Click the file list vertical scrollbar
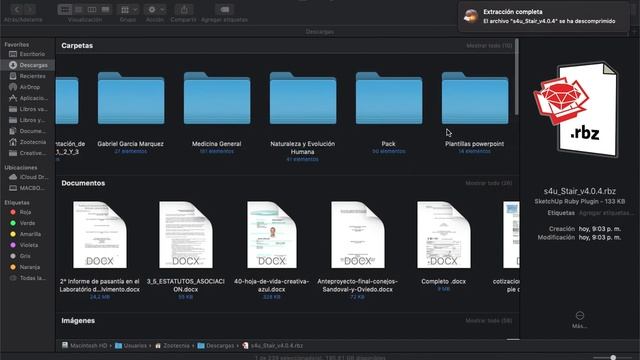This screenshot has width=640, height=360. 517,78
